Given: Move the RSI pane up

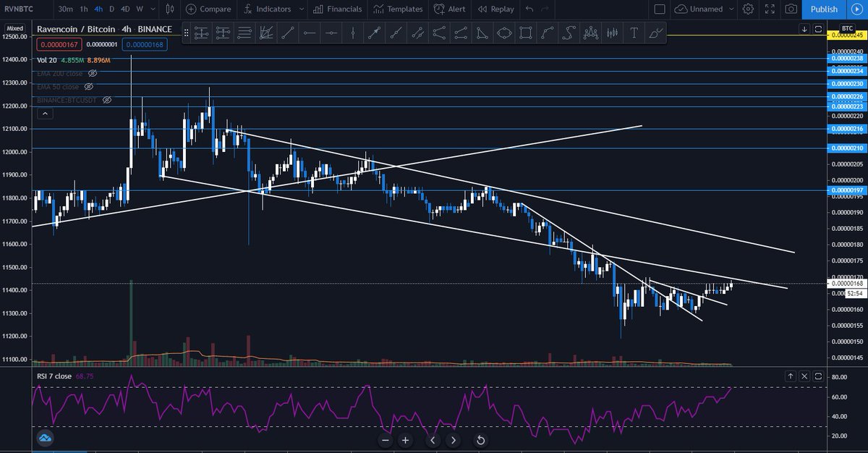Looking at the screenshot, I should 791,376.
